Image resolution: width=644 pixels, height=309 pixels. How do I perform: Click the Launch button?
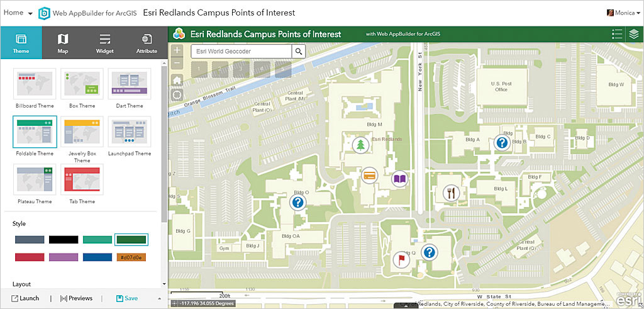[25, 298]
